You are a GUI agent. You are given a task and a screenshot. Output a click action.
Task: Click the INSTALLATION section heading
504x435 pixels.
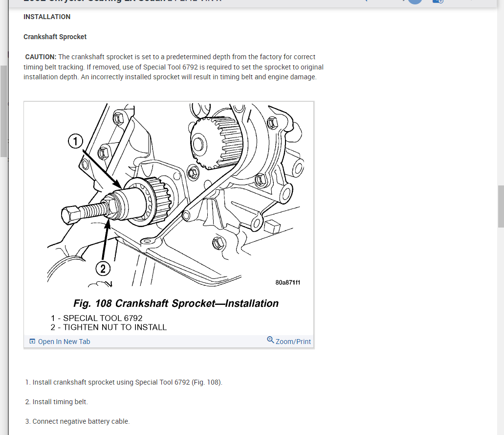pyautogui.click(x=47, y=17)
